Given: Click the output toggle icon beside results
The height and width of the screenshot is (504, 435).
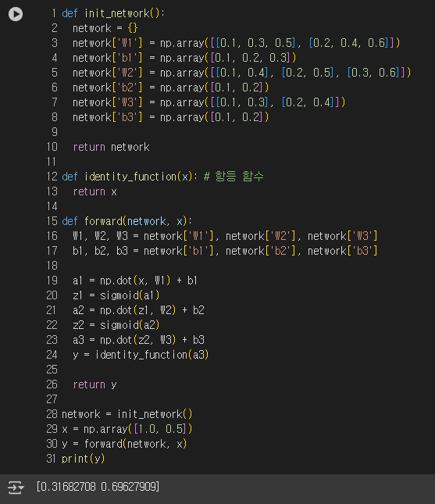Looking at the screenshot, I should 16,488.
